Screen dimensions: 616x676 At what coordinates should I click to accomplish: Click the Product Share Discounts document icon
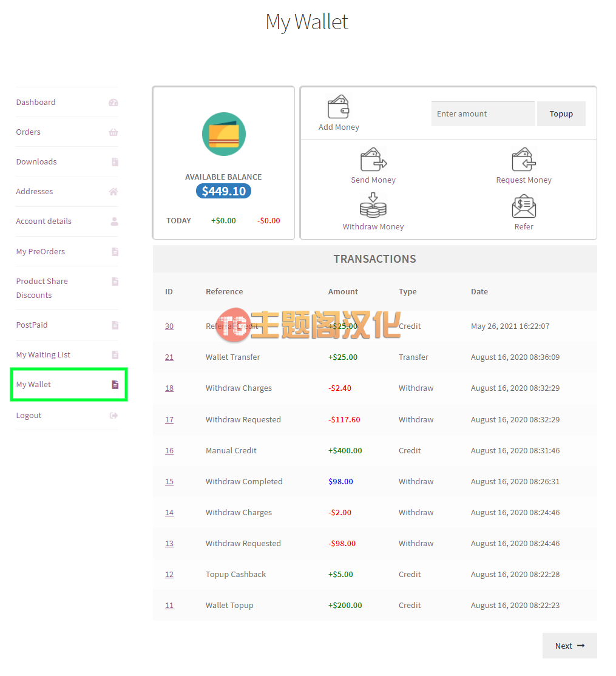pyautogui.click(x=115, y=282)
